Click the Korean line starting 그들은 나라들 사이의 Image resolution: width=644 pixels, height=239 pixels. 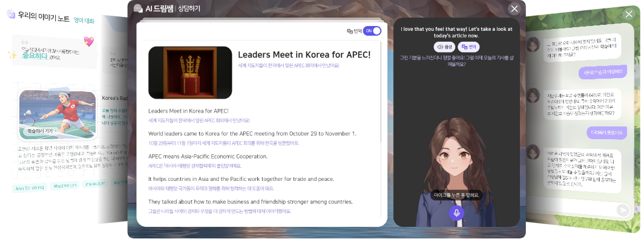tap(219, 211)
